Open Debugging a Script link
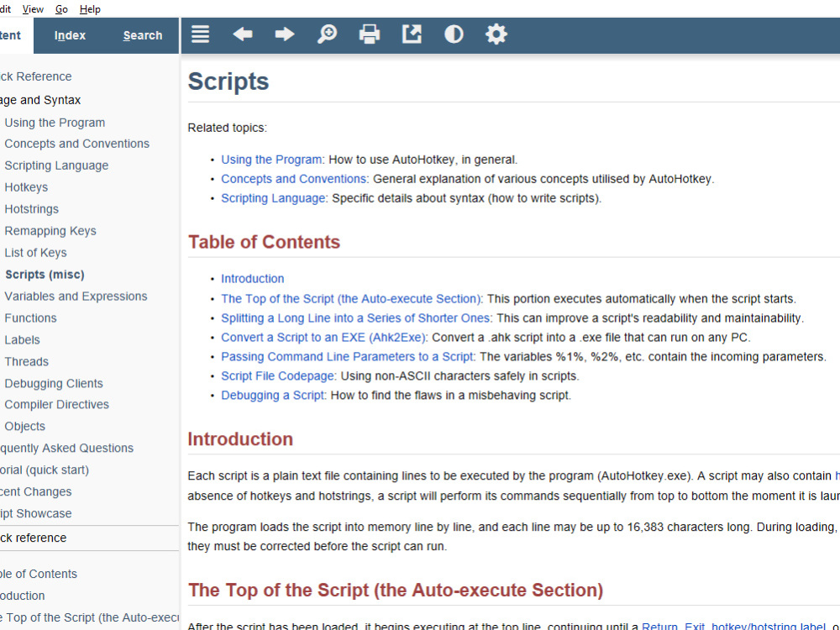Image resolution: width=840 pixels, height=630 pixels. [x=272, y=396]
